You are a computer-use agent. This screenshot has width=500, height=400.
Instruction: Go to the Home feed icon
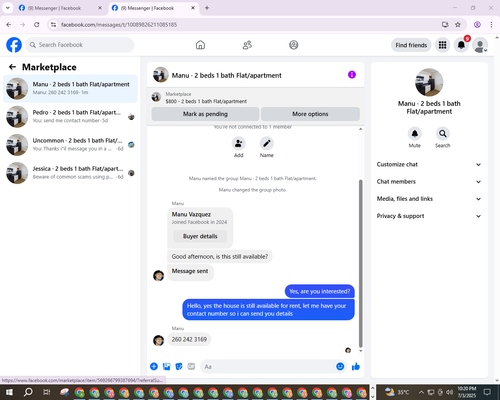pos(200,45)
